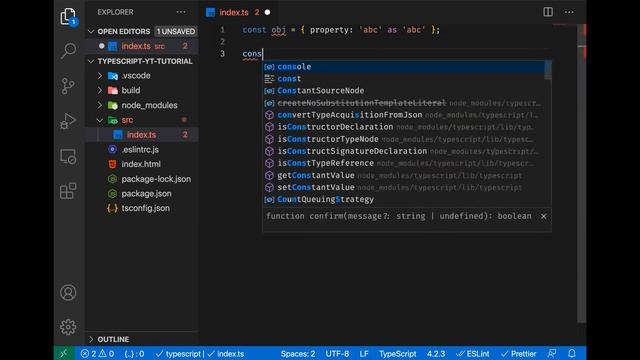Viewport: 640px width, 360px height.
Task: Select convertTypeAcquisitionFromJson suggestion
Action: pos(403,115)
